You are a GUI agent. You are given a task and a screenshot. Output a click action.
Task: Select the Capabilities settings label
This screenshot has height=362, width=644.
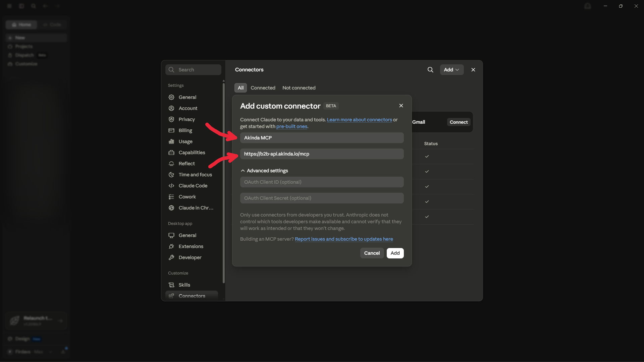pyautogui.click(x=192, y=153)
